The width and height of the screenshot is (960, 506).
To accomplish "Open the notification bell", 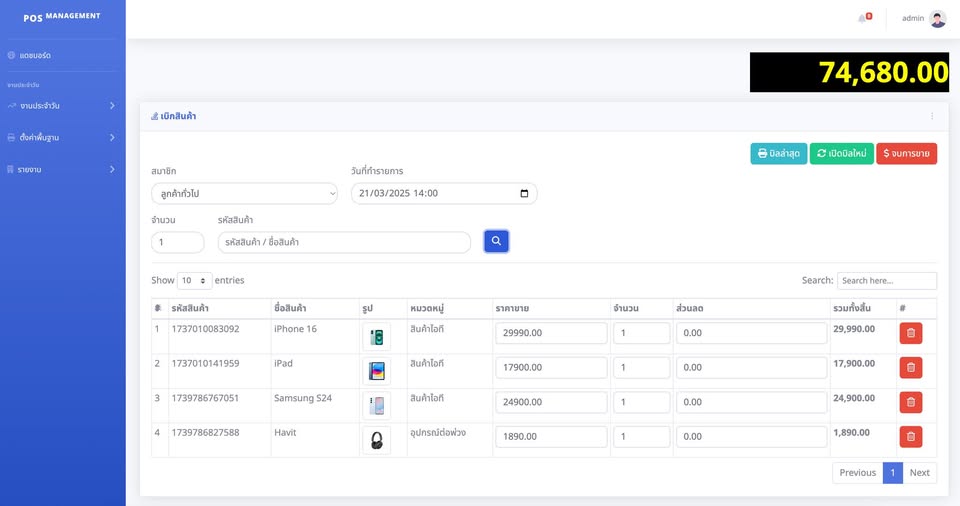I will (862, 18).
